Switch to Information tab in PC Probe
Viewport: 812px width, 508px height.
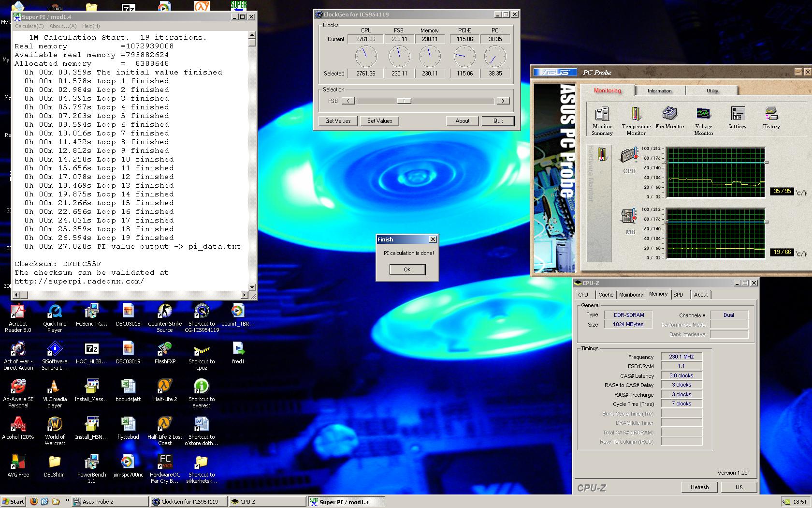[659, 90]
